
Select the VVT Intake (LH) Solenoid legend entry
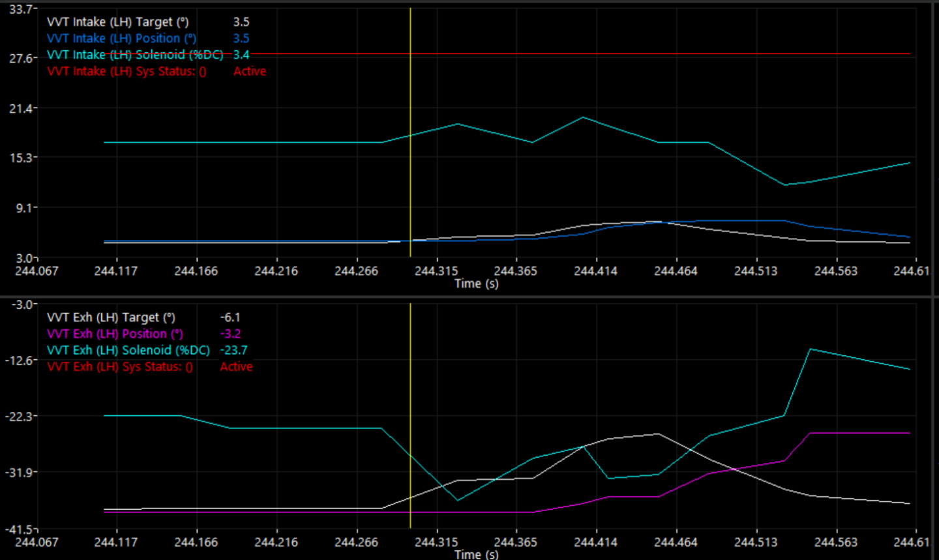[x=134, y=55]
